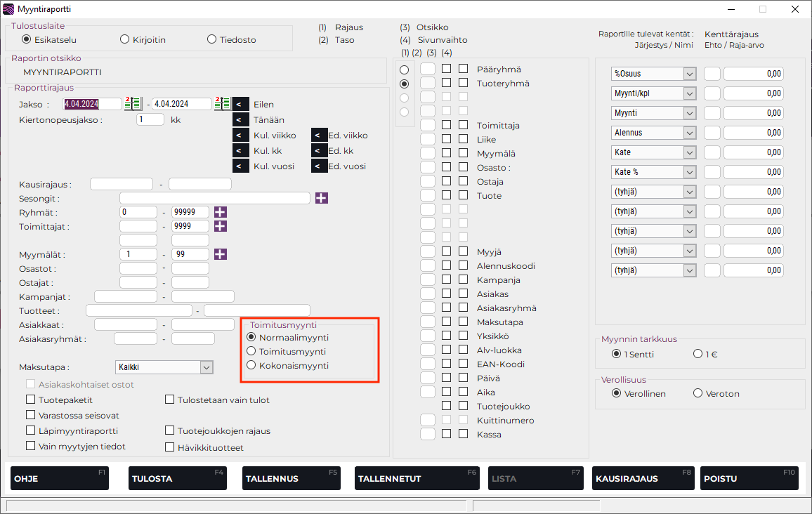Select the Veroton tax option
This screenshot has height=514, width=812.
(x=698, y=393)
